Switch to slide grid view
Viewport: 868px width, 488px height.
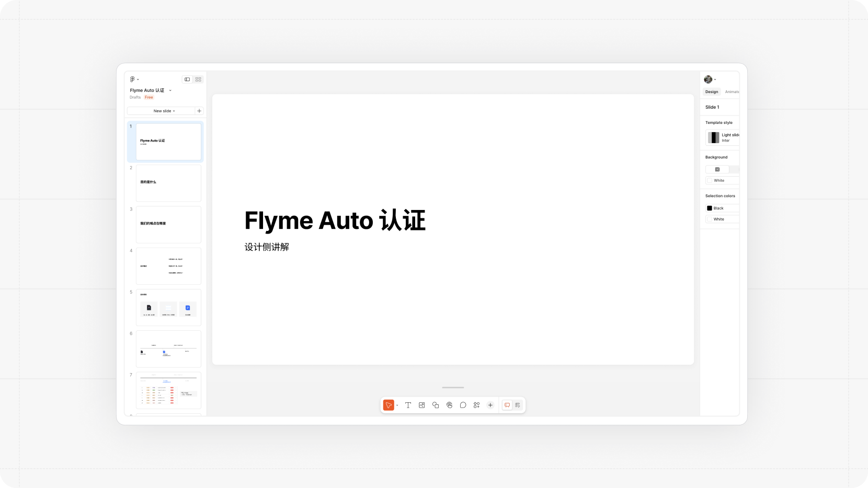198,79
